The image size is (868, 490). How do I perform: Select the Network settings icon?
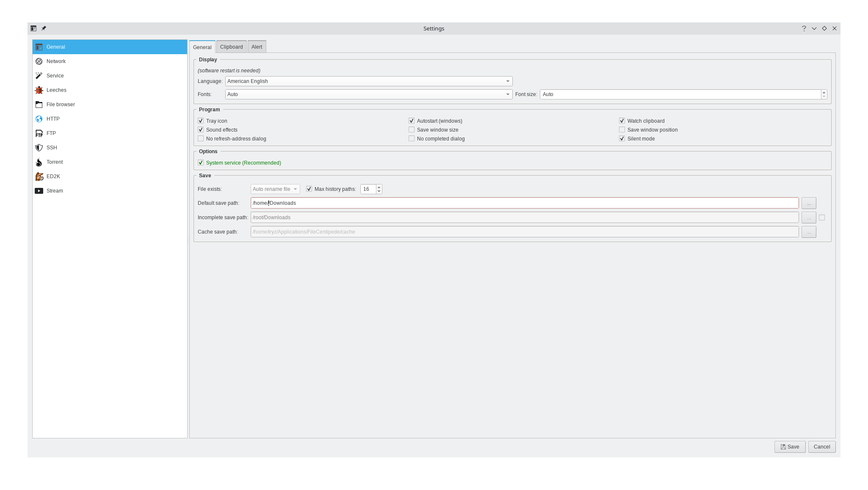pos(39,61)
